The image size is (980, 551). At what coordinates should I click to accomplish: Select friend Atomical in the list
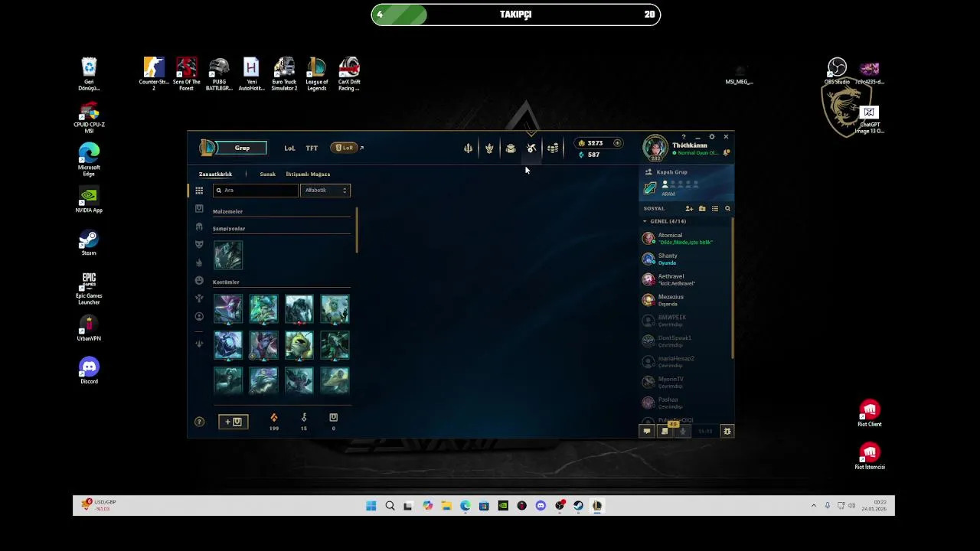(685, 239)
